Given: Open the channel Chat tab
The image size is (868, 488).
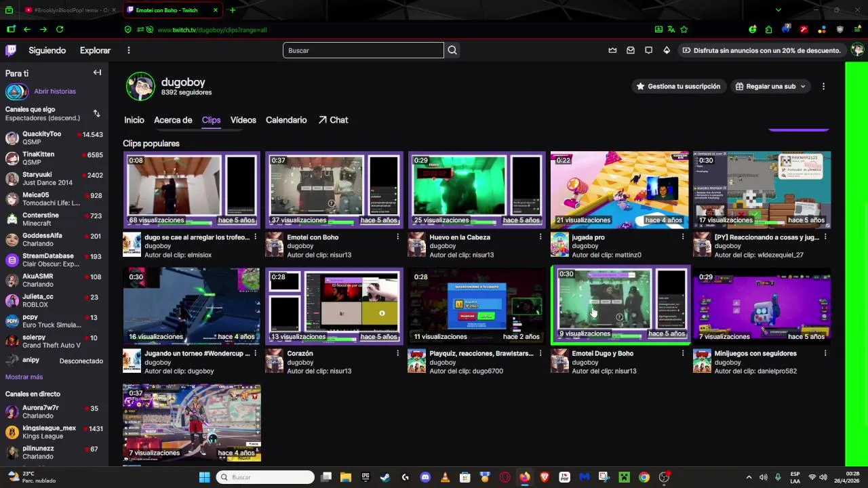Looking at the screenshot, I should pos(333,120).
